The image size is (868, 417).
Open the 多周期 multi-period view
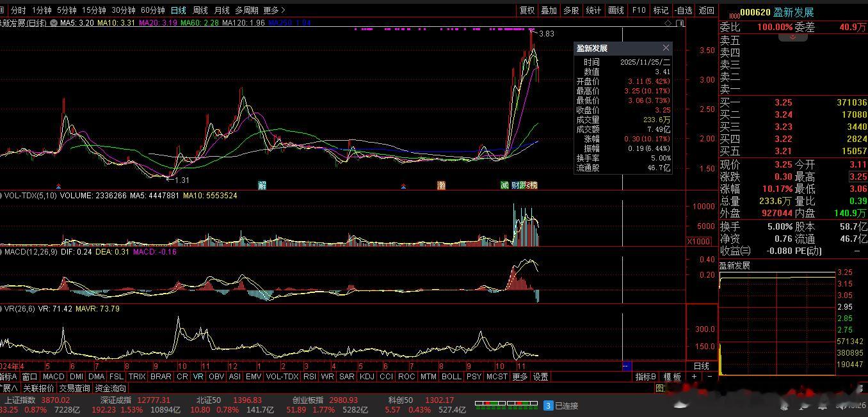(246, 10)
